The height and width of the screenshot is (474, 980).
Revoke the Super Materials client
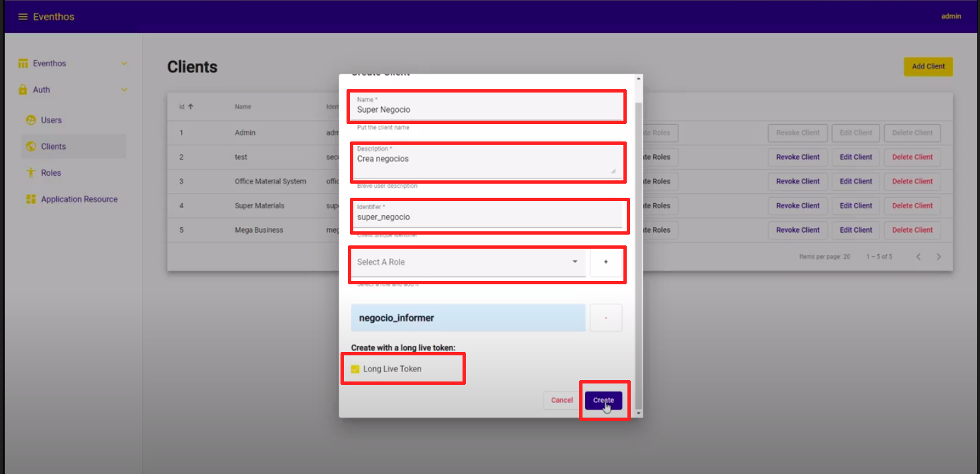(798, 206)
